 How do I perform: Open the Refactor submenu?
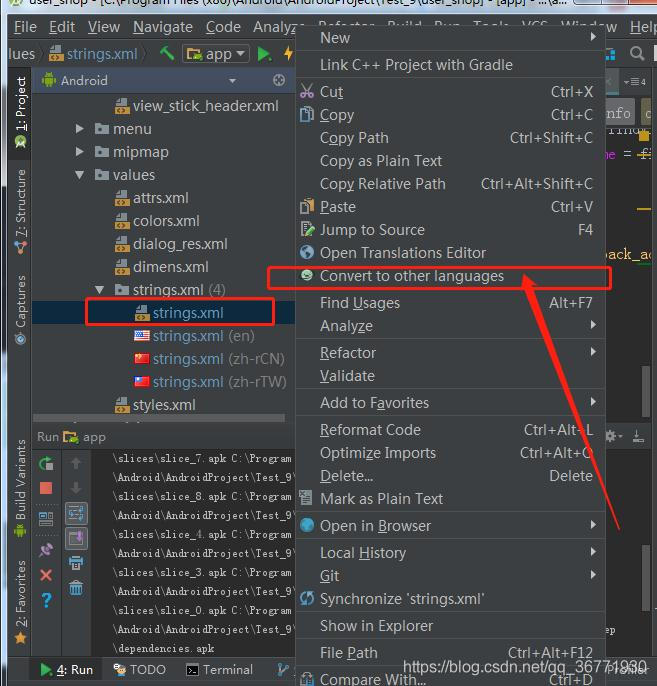coord(451,353)
